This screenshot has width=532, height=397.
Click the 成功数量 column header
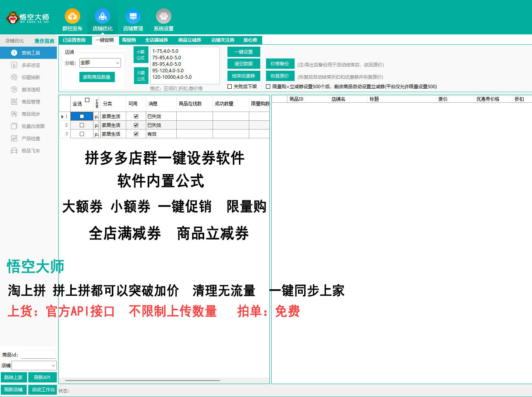[231, 104]
